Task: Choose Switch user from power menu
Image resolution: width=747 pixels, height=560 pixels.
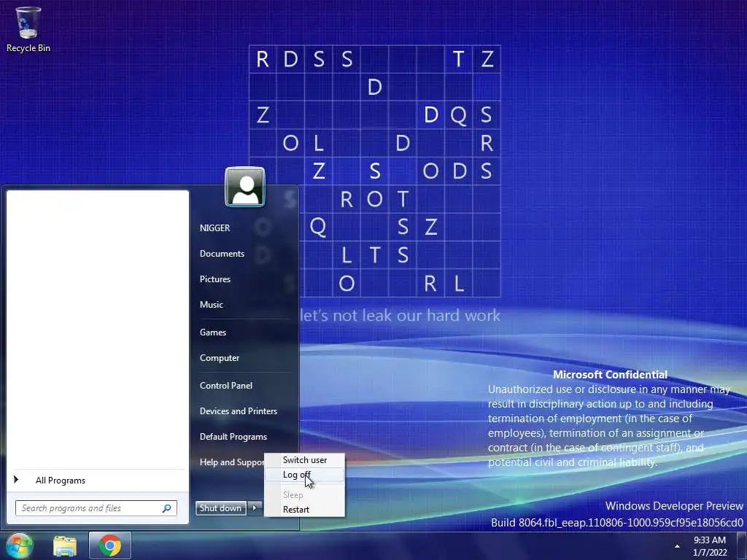Action: [x=304, y=460]
